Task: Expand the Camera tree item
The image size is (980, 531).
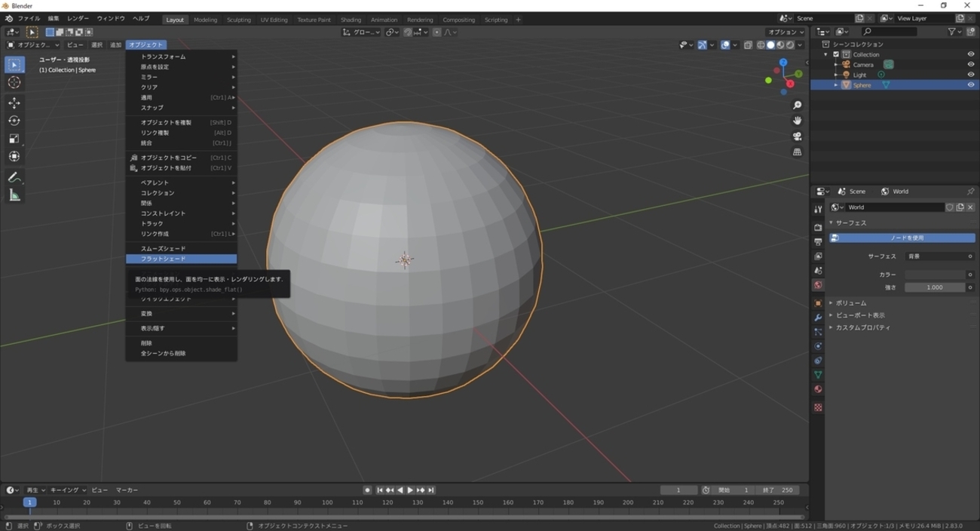Action: (x=836, y=65)
